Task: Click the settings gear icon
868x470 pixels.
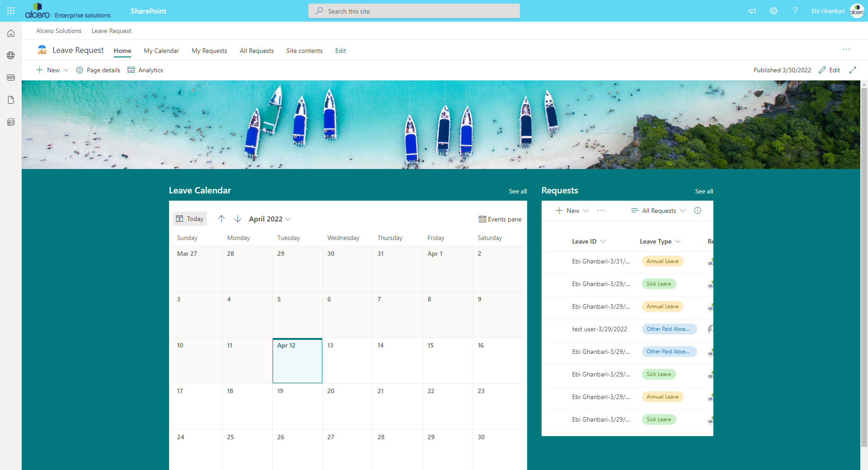Action: point(774,11)
